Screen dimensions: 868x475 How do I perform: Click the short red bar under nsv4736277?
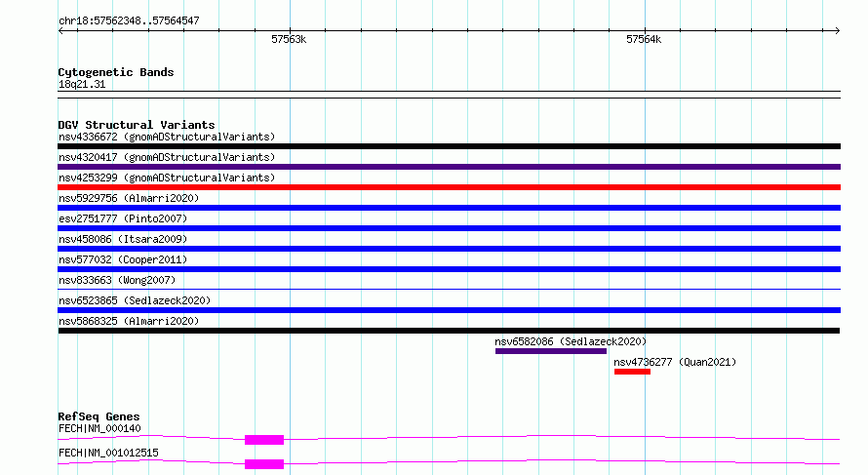[x=632, y=372]
